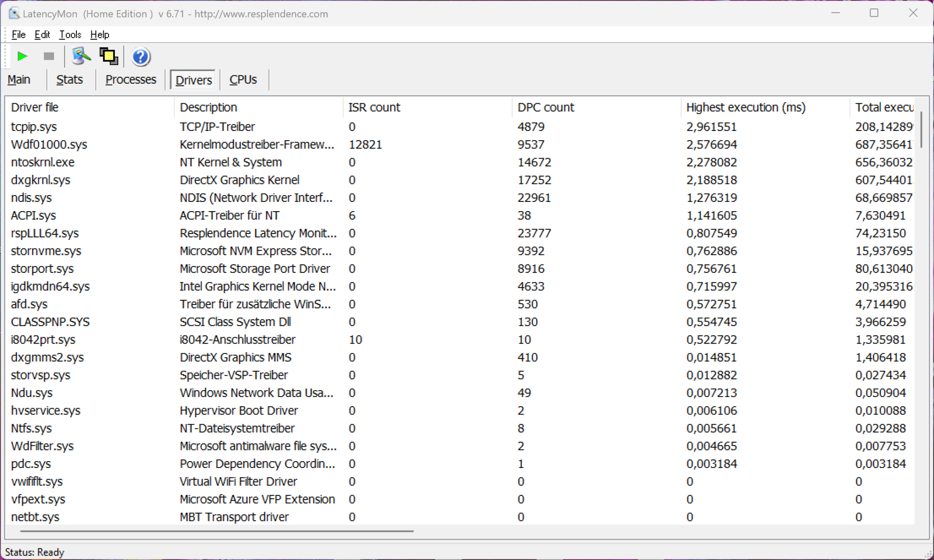Sort by Highest execution (ms) column header

pyautogui.click(x=745, y=107)
